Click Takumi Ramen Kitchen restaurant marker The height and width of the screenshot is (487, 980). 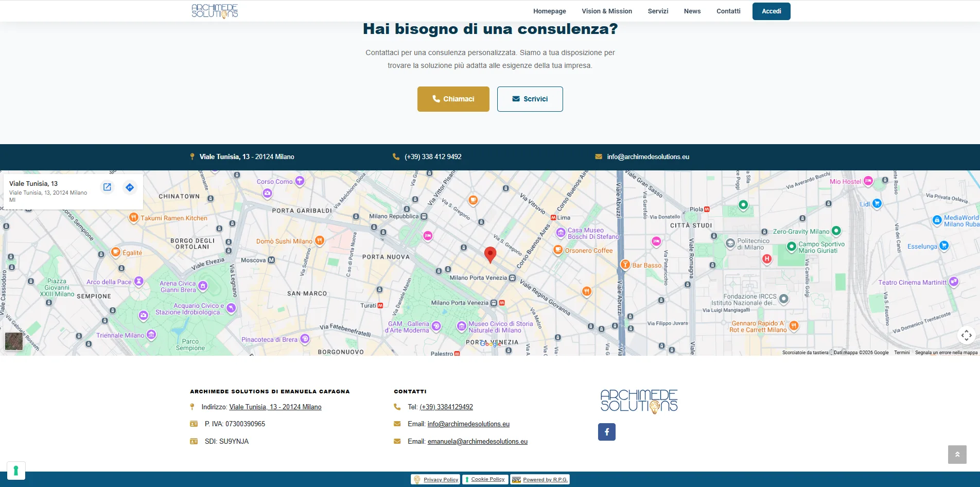point(133,217)
